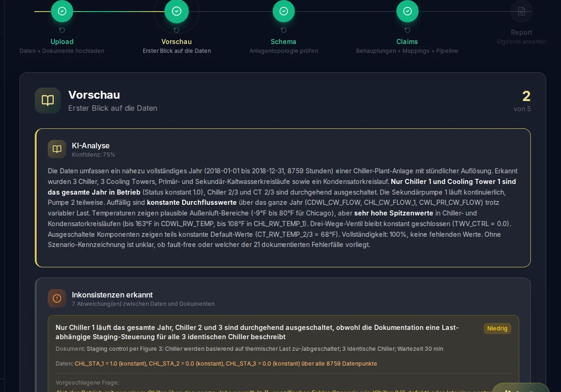Viewport: 561px width, 392px height.
Task: Click the Inkonsistenzen warning icon
Action: pos(57,298)
